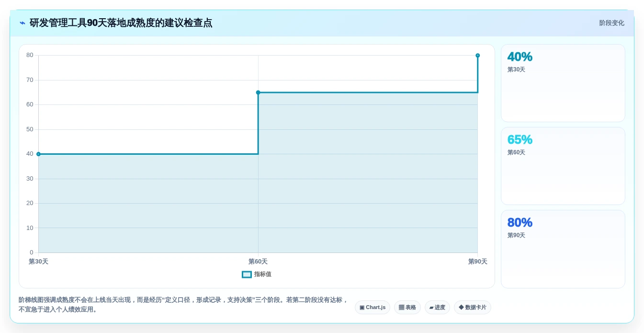
Task: Click the Chart.js tag chip
Action: (x=373, y=307)
